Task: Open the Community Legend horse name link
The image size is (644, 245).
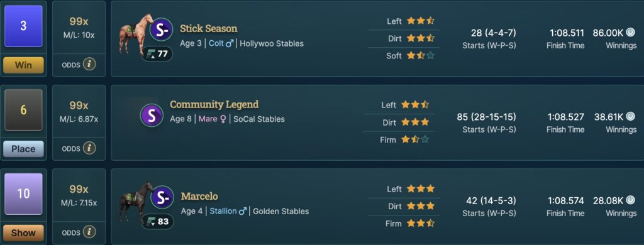Action: pyautogui.click(x=214, y=104)
